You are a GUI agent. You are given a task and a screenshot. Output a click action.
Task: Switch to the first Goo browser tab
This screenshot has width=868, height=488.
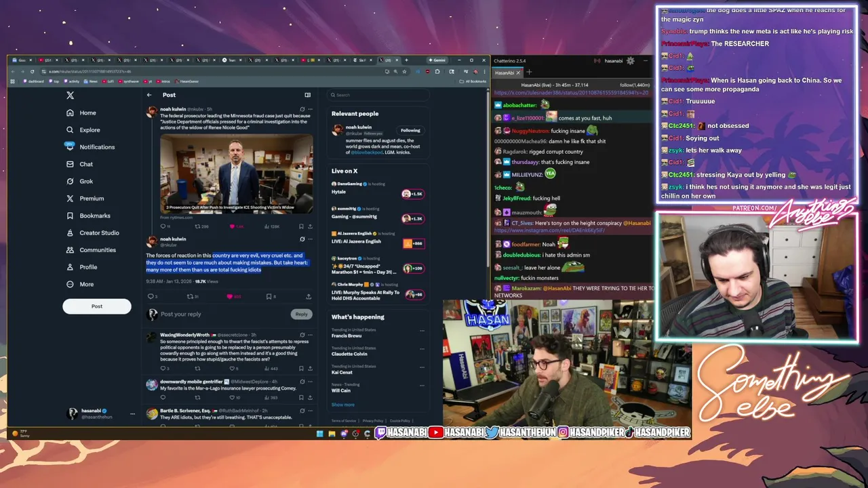coord(20,60)
